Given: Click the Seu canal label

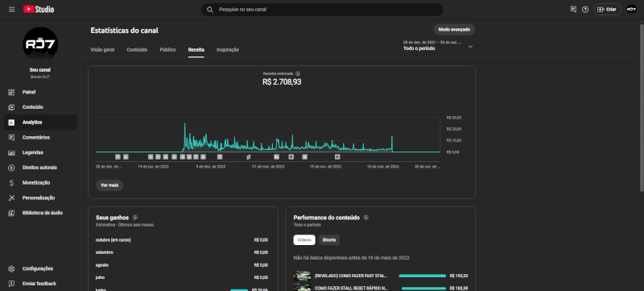Looking at the screenshot, I should tap(40, 70).
